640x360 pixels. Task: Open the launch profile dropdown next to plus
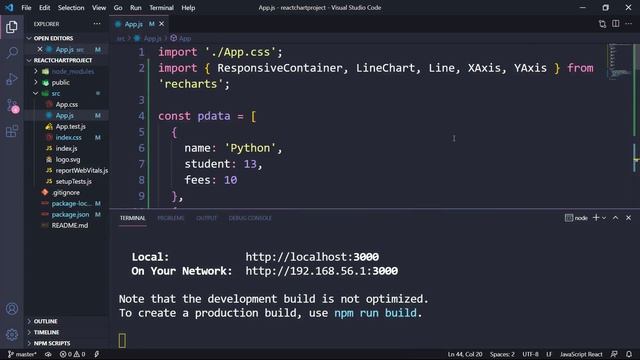(604, 218)
